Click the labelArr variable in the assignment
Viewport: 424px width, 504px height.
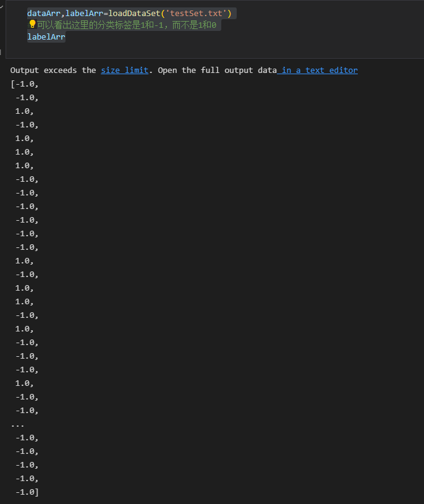[84, 14]
